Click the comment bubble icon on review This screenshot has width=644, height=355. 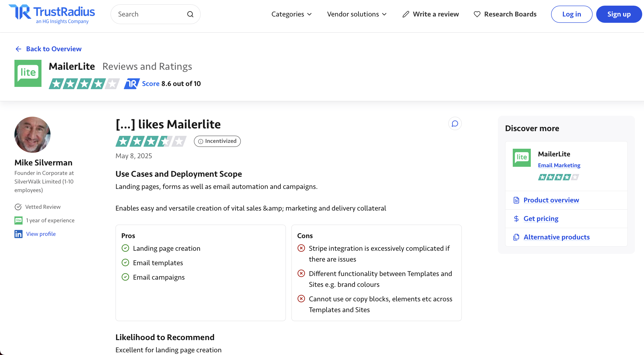pyautogui.click(x=455, y=124)
